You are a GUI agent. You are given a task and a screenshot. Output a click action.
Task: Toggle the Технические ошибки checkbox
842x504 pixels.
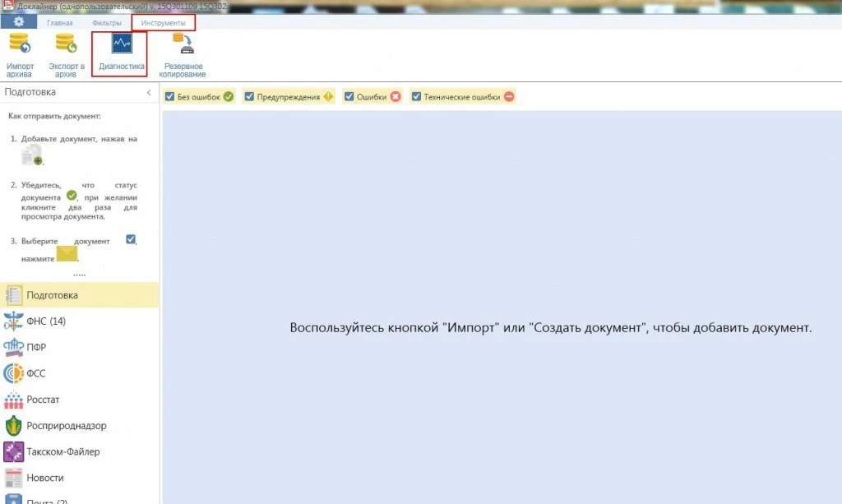pyautogui.click(x=416, y=97)
